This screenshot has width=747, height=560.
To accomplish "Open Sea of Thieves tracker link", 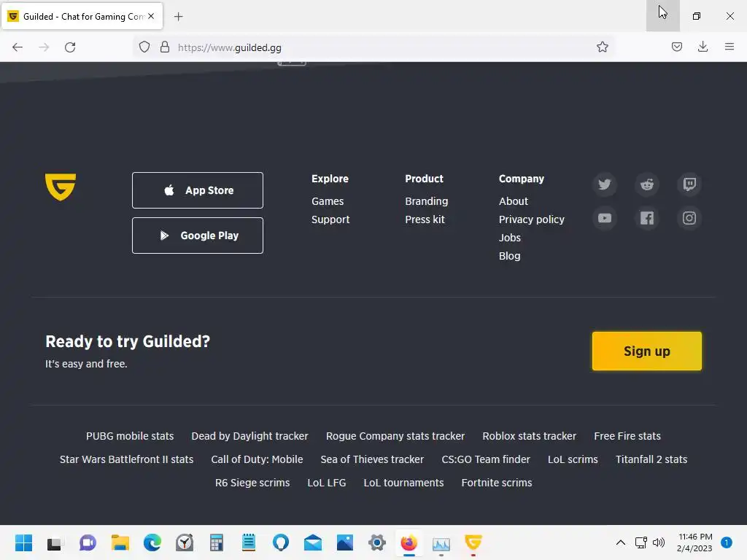I will [x=372, y=459].
